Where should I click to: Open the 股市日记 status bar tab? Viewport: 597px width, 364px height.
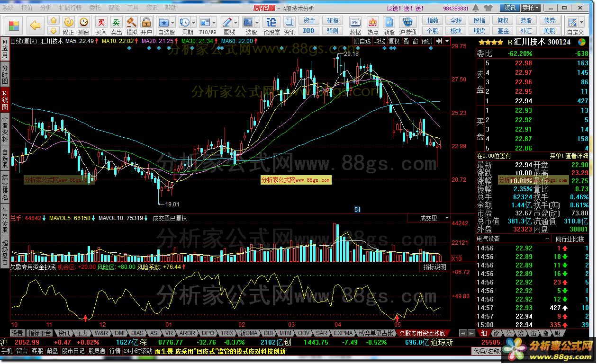(x=73, y=351)
